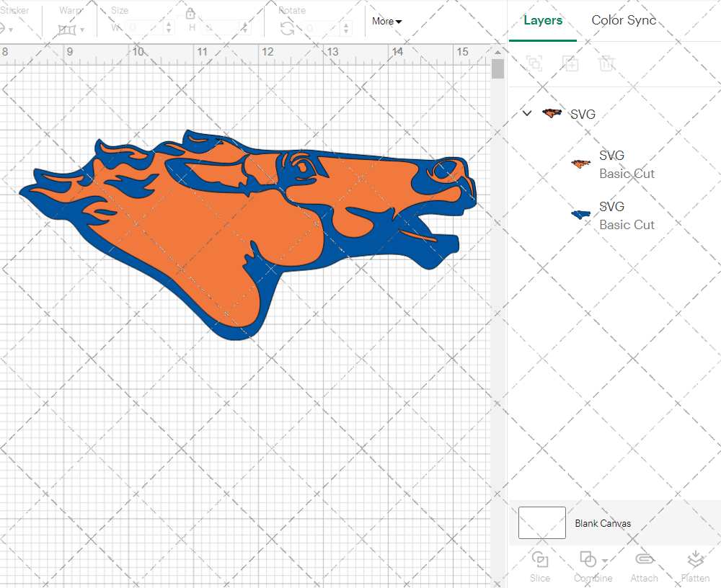The width and height of the screenshot is (721, 588).
Task: Open the More dropdown
Action: 386,22
